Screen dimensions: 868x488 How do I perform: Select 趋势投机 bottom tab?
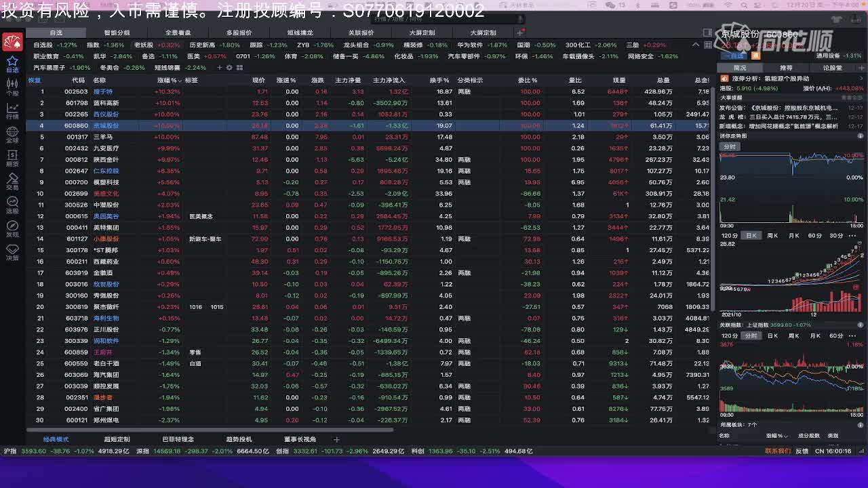239,439
